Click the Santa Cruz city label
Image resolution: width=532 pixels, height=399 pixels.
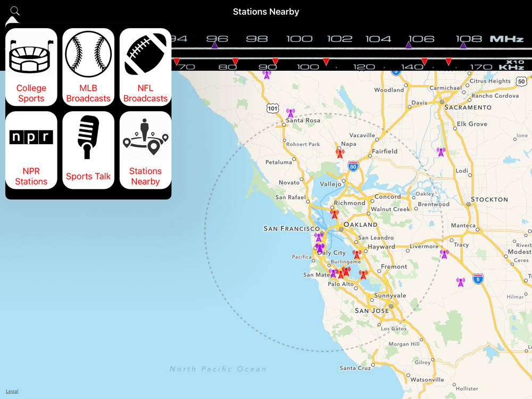(355, 368)
